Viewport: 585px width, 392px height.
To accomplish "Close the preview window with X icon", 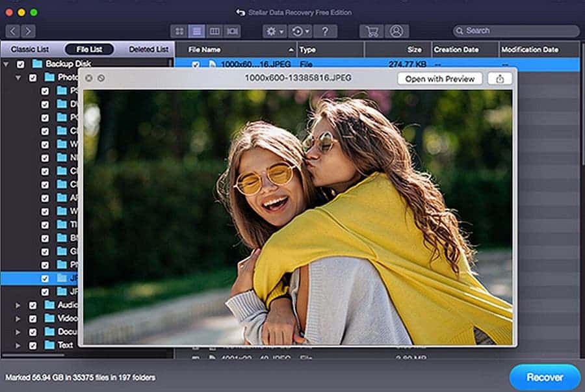I will 89,78.
